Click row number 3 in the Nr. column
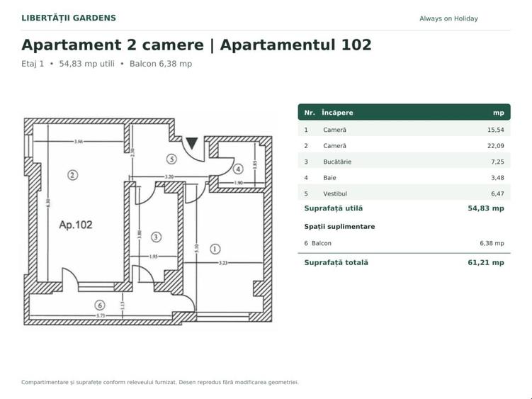 306,162
